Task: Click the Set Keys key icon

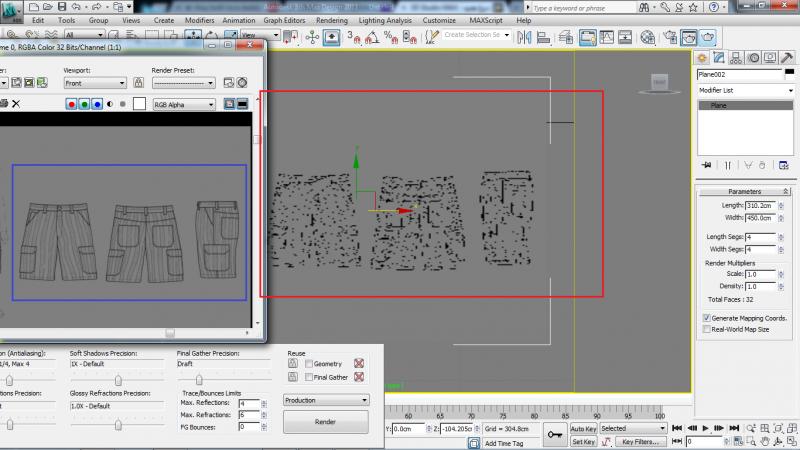Action: pyautogui.click(x=553, y=434)
